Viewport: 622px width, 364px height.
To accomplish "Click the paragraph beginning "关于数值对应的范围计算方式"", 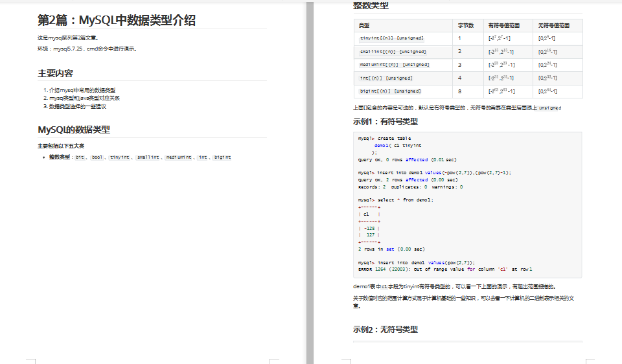I will coord(464,302).
